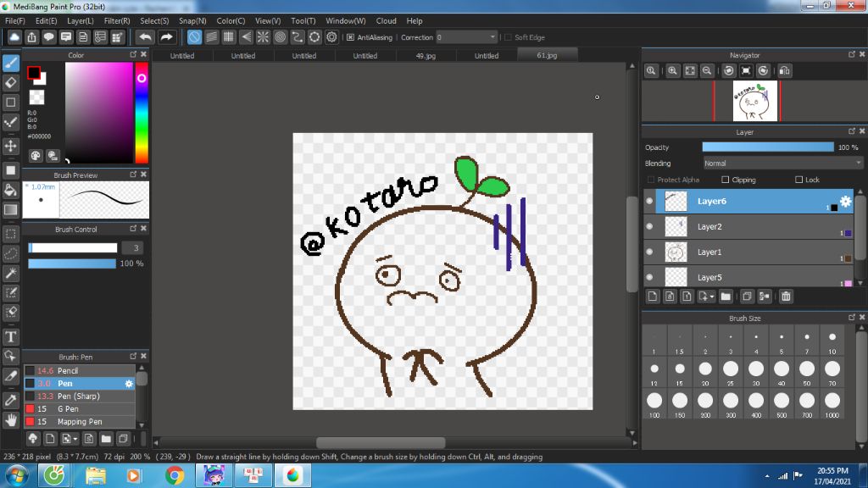868x488 pixels.
Task: Enable the Lock checkbox
Action: click(x=798, y=180)
